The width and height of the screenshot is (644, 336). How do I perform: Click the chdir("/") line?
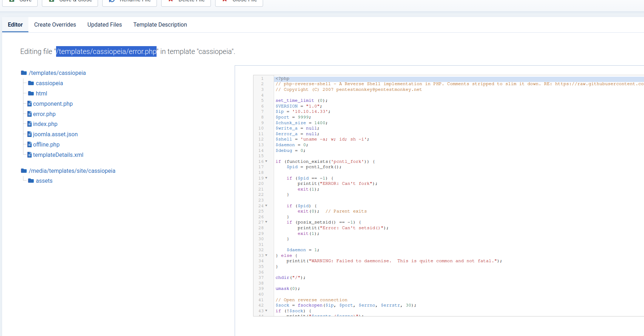(290, 277)
